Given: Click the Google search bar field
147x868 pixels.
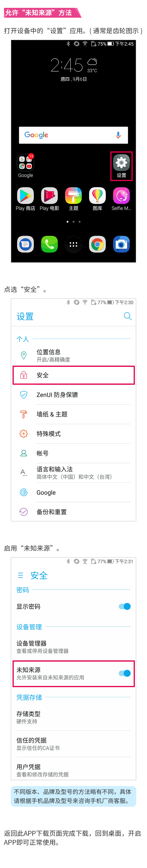Looking at the screenshot, I should tap(67, 135).
